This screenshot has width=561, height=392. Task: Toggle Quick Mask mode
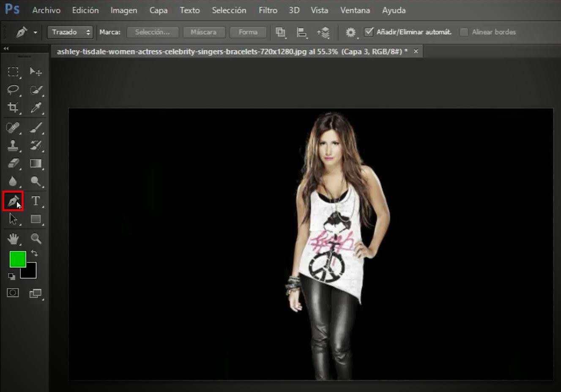tap(13, 293)
